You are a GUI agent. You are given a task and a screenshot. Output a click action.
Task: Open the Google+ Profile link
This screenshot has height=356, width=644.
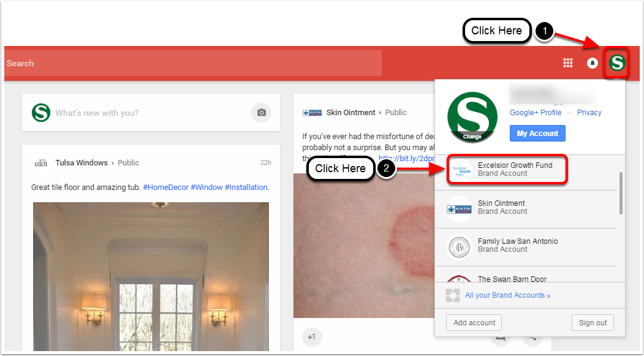coord(536,113)
